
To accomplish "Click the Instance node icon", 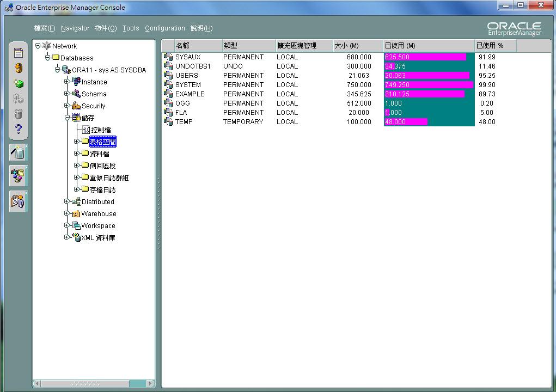I will pos(76,81).
